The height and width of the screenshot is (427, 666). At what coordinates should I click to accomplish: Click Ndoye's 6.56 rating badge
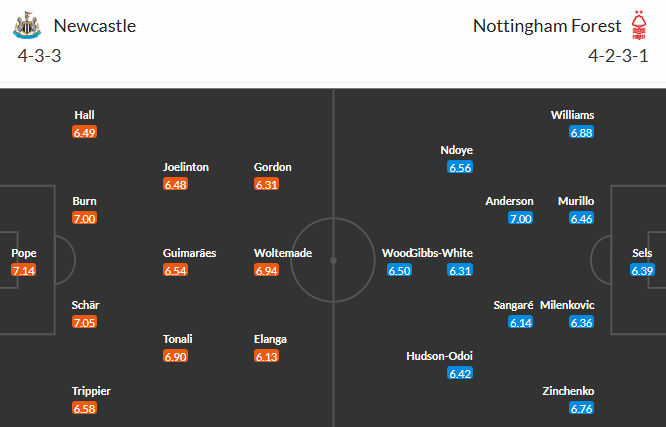[x=460, y=168]
